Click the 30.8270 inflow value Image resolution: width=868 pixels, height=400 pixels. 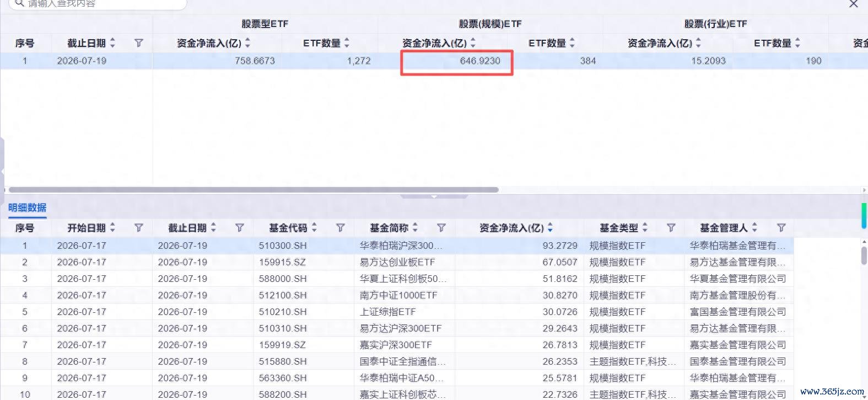click(560, 295)
